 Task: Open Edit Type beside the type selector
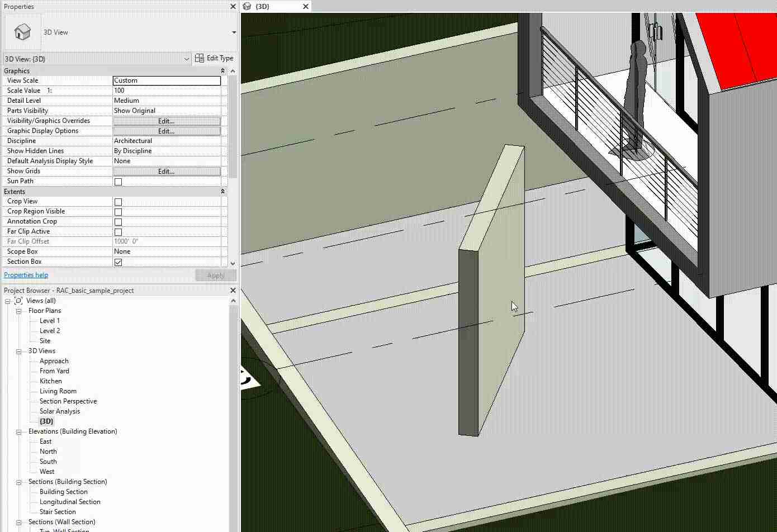click(215, 58)
